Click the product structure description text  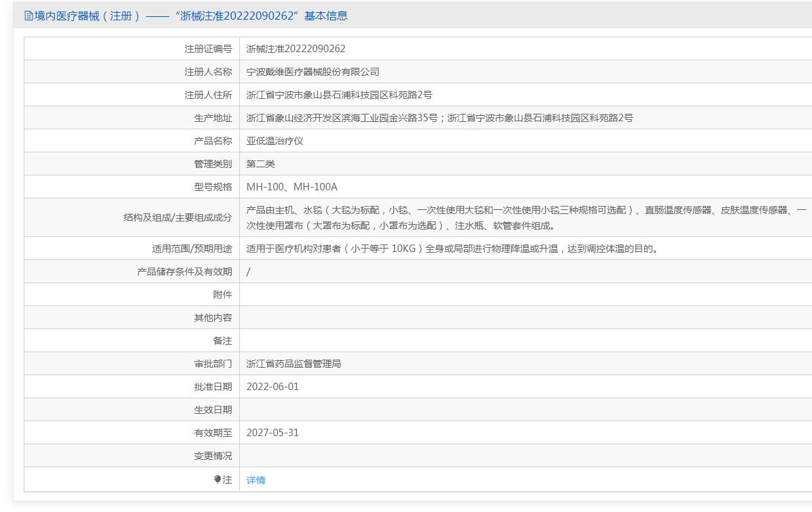(x=525, y=218)
